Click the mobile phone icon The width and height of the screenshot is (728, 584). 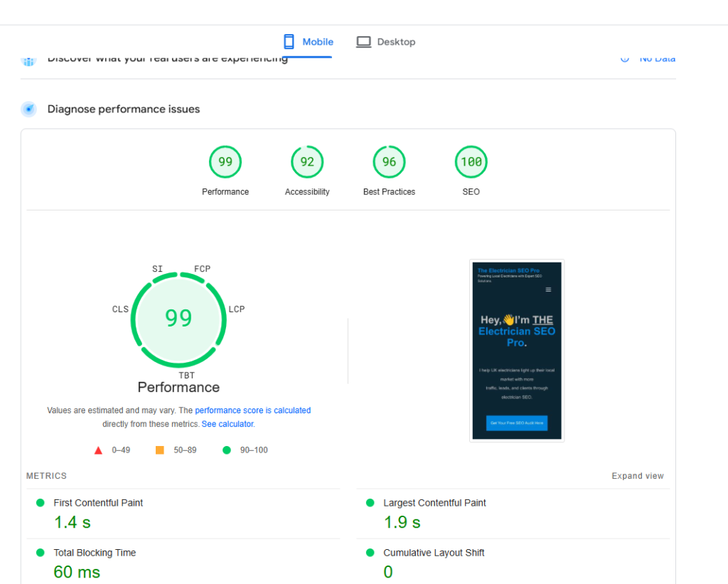point(289,42)
